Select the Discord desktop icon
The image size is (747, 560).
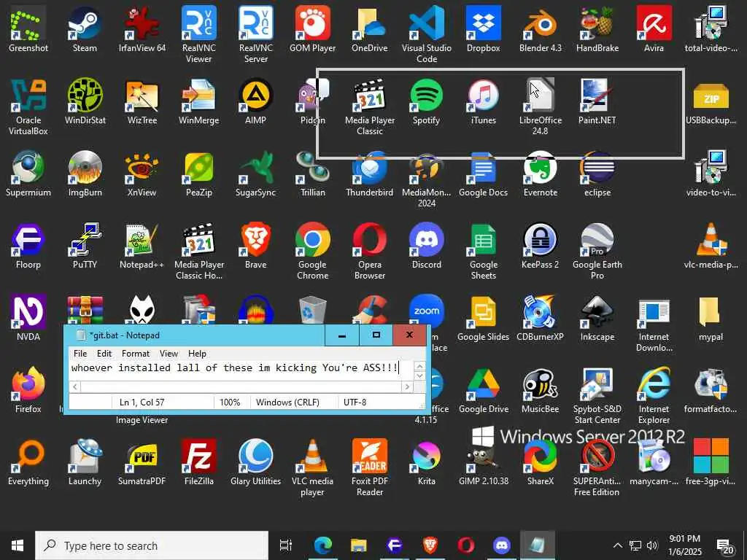tap(426, 246)
